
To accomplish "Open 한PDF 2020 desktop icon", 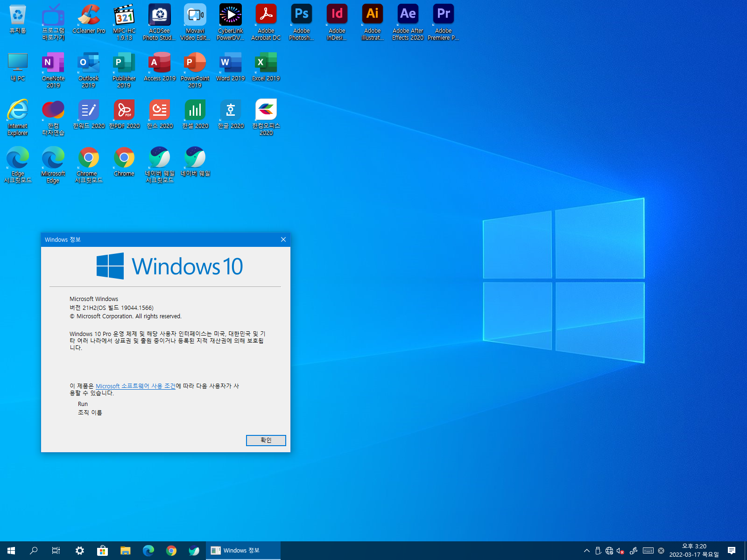I will pyautogui.click(x=124, y=114).
